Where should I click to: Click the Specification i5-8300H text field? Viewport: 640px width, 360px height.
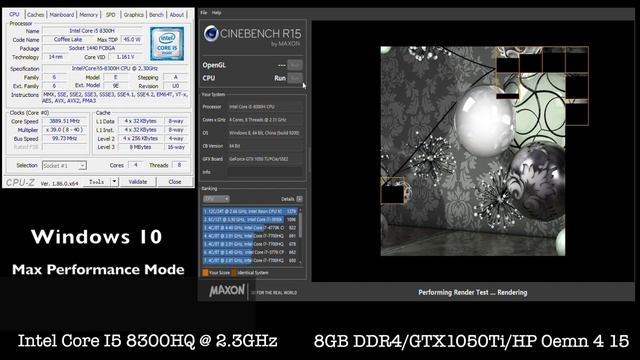[x=115, y=69]
